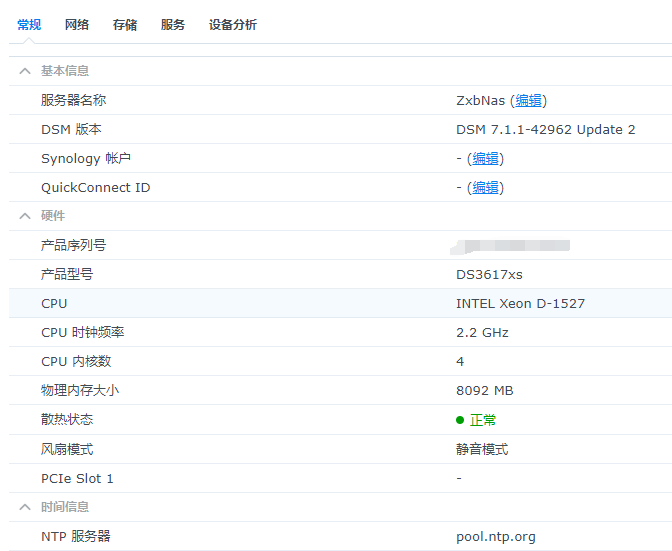This screenshot has height=551, width=672.
Task: Switch to the 网络 tab
Action: coord(77,25)
